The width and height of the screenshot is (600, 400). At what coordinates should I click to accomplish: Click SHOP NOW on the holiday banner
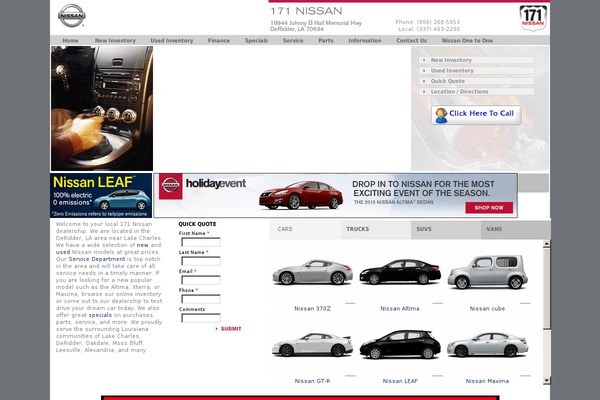point(489,207)
